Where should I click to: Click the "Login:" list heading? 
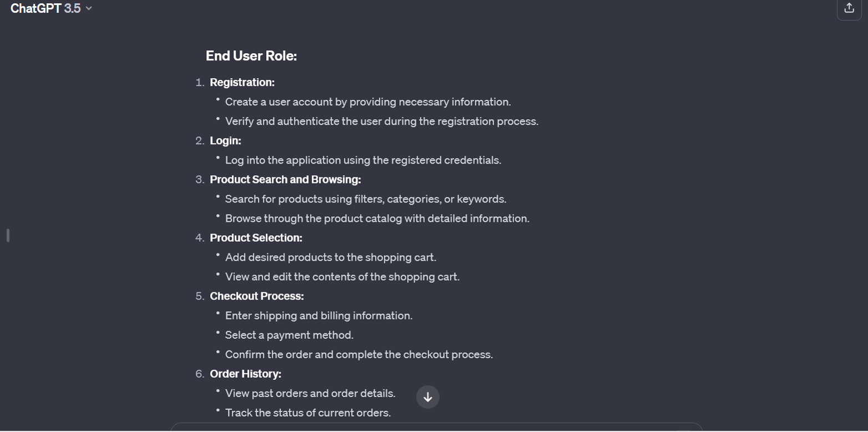(225, 140)
